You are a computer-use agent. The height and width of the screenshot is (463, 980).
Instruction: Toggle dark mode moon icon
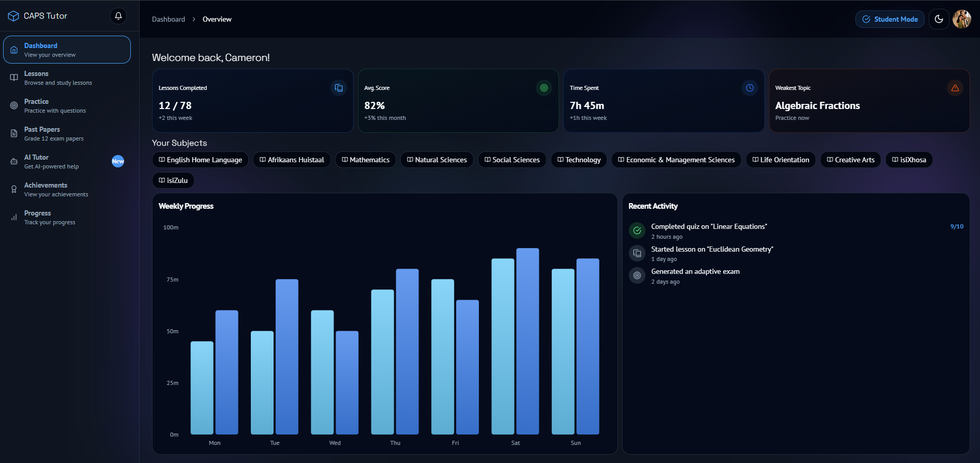(x=939, y=19)
